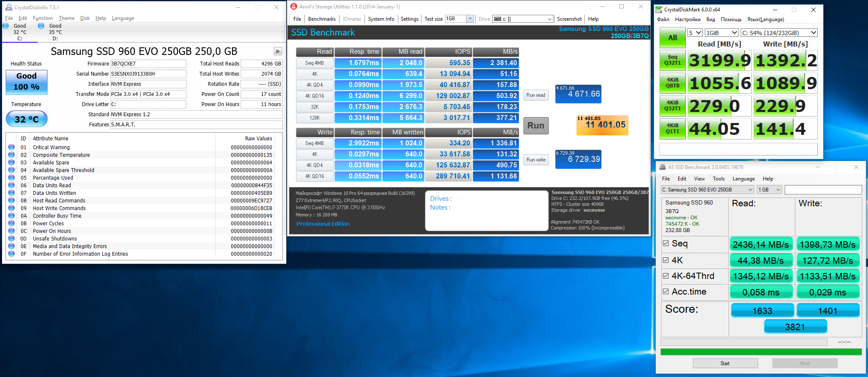
Task: Click the green progress bar in AS SSD
Action: (x=761, y=352)
